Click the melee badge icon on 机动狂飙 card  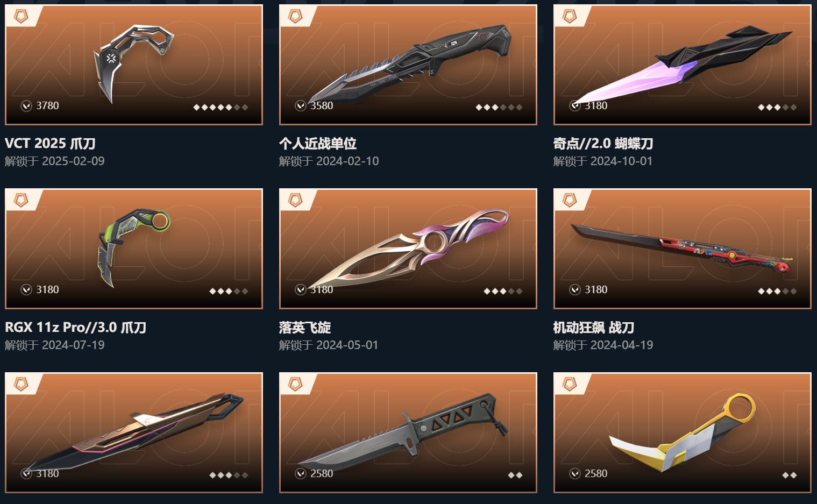coord(569,200)
